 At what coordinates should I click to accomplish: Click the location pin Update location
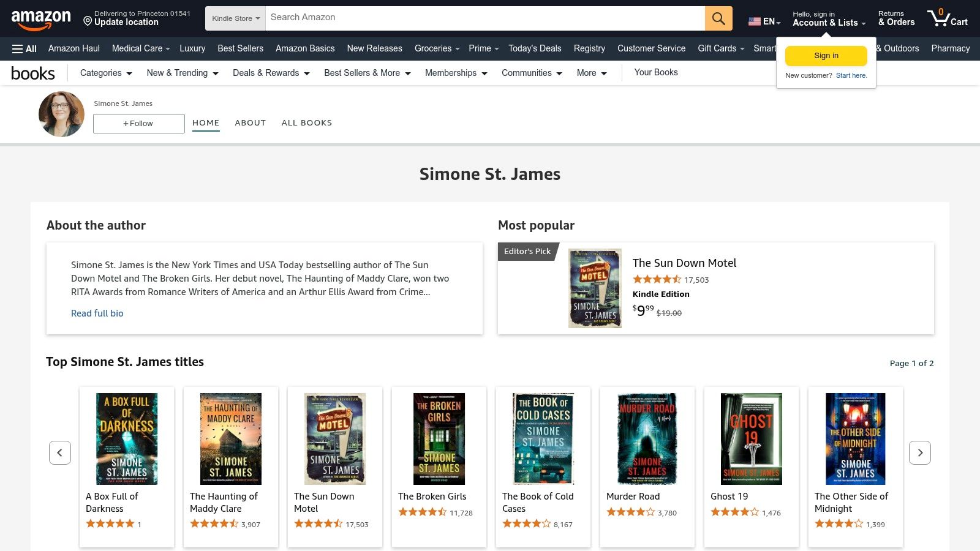[137, 18]
